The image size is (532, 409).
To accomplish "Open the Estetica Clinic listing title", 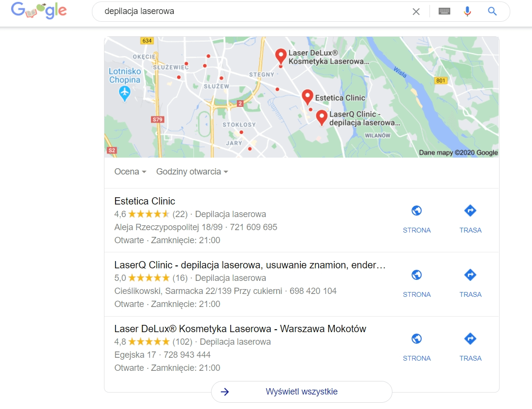I will click(x=145, y=201).
